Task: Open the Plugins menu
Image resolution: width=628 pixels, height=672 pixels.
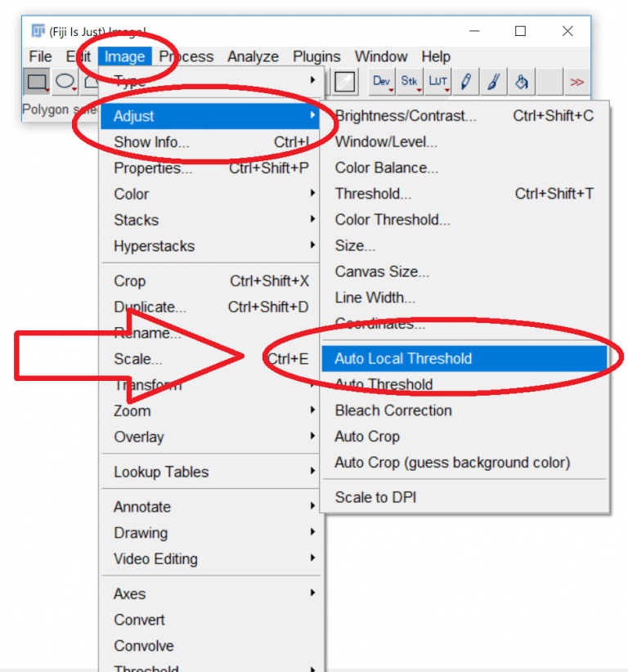Action: click(x=316, y=56)
